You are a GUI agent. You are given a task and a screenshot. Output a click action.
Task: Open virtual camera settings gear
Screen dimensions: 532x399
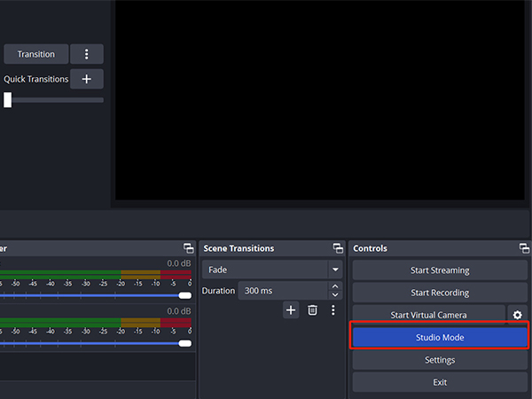click(x=518, y=315)
